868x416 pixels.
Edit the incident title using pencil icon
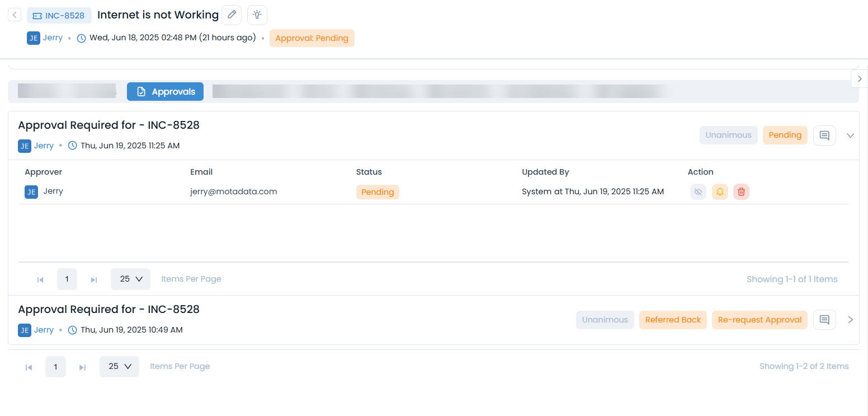[232, 15]
